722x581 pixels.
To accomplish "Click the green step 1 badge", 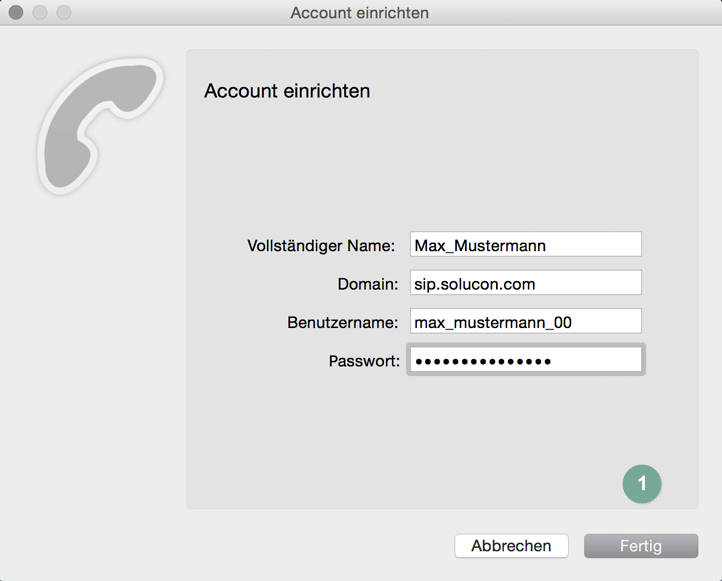I will (642, 483).
